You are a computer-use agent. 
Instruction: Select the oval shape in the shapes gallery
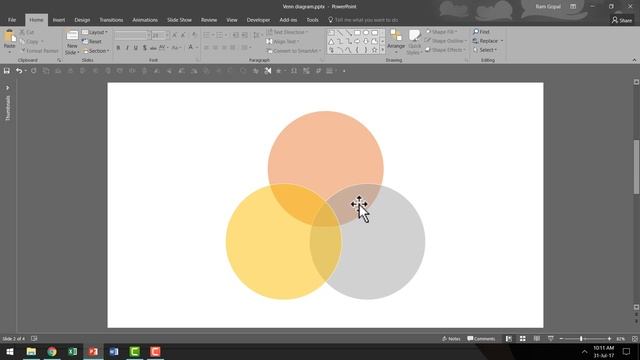(366, 33)
